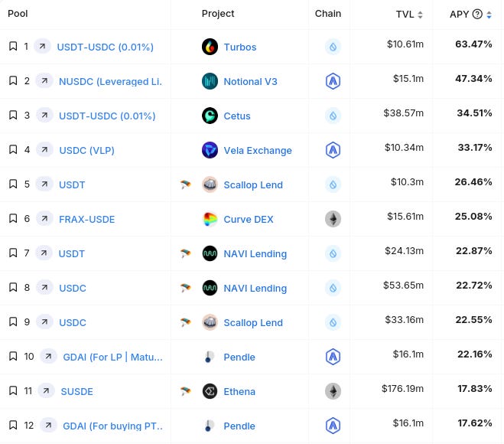Bookmark the SUSDE Ethena pool
Screen dimensions: 504x444
pyautogui.click(x=13, y=390)
